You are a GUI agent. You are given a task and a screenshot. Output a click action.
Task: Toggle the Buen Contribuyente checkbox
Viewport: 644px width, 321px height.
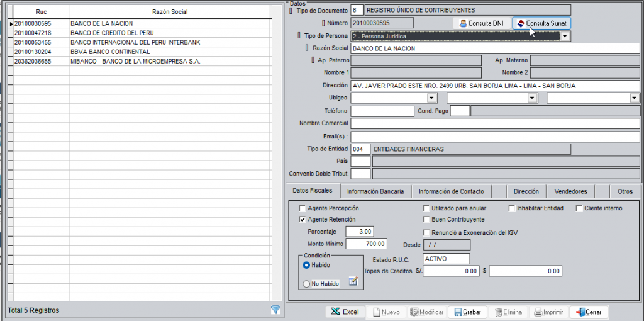click(427, 219)
